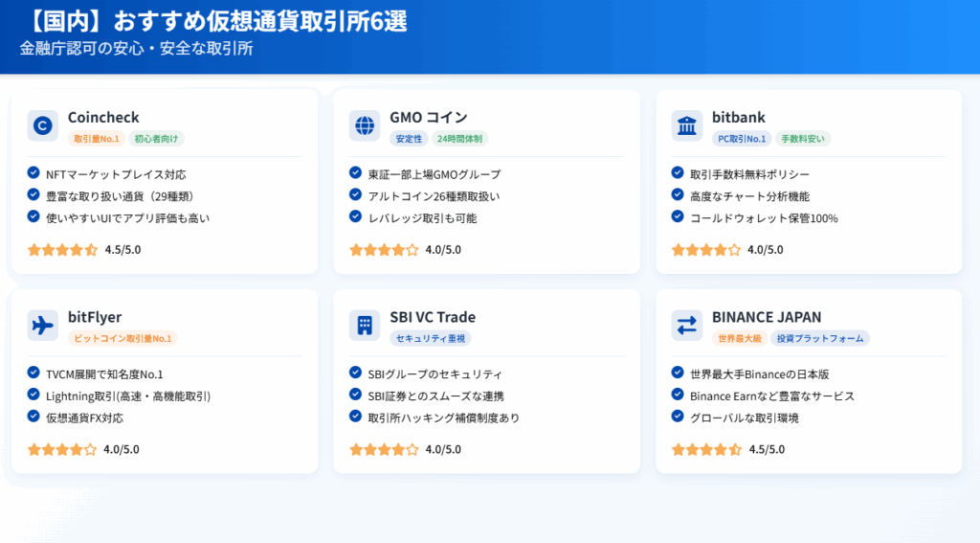Image resolution: width=980 pixels, height=543 pixels.
Task: Click check icon beside TVCM展開で知名度No.1
Action: click(x=33, y=373)
